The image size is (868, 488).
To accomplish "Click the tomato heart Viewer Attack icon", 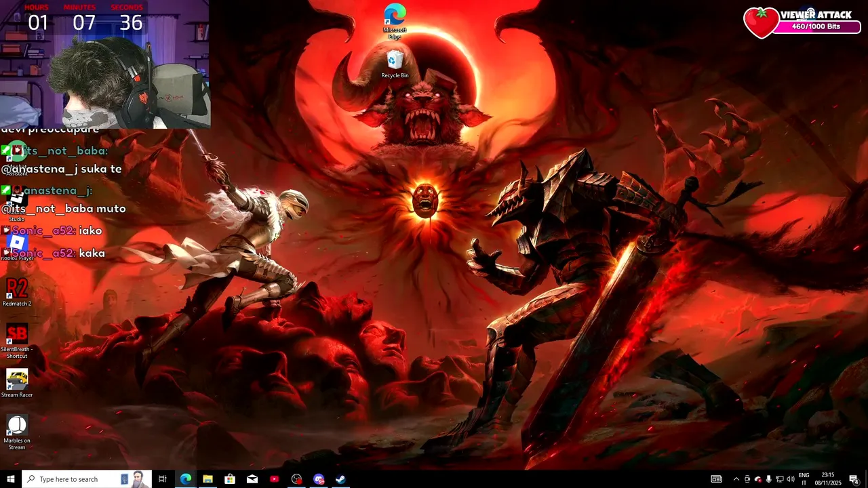I will tap(761, 22).
